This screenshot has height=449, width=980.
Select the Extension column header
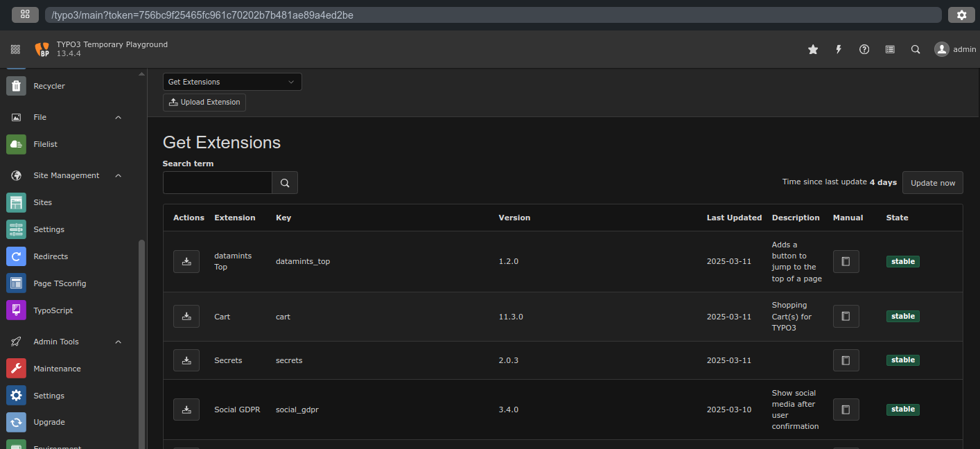(x=235, y=218)
